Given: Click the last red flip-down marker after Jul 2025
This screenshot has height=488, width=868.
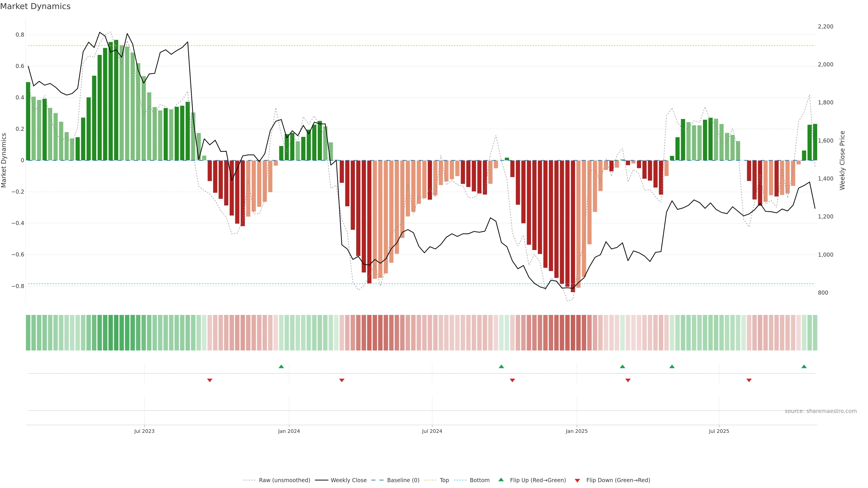Looking at the screenshot, I should (749, 380).
